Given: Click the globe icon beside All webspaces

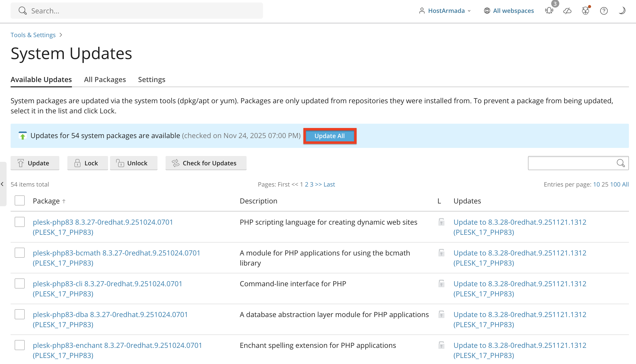Looking at the screenshot, I should tap(487, 11).
